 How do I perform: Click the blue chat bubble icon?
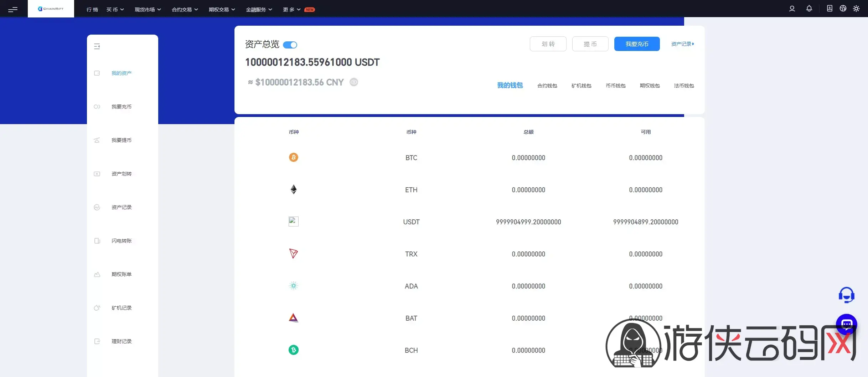[x=846, y=323]
